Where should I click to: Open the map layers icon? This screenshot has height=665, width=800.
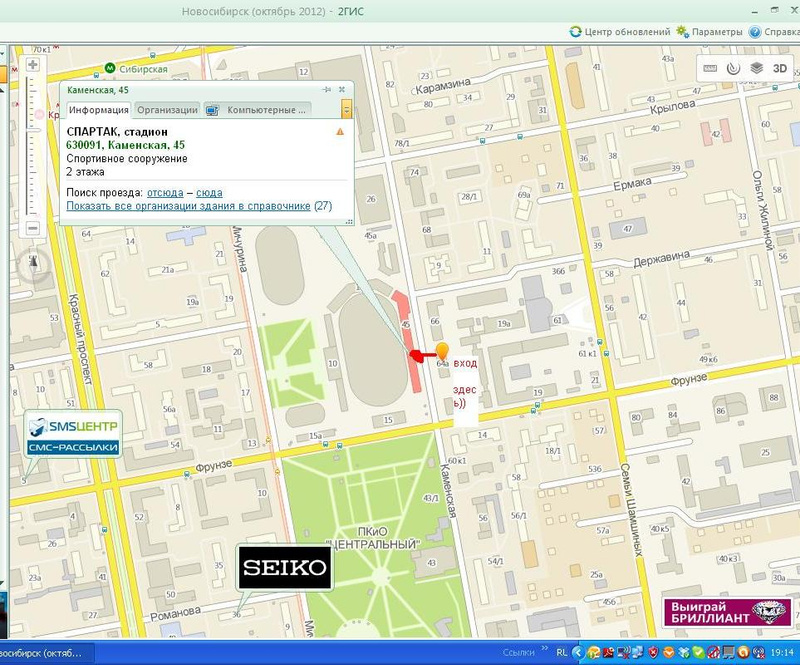(x=757, y=67)
